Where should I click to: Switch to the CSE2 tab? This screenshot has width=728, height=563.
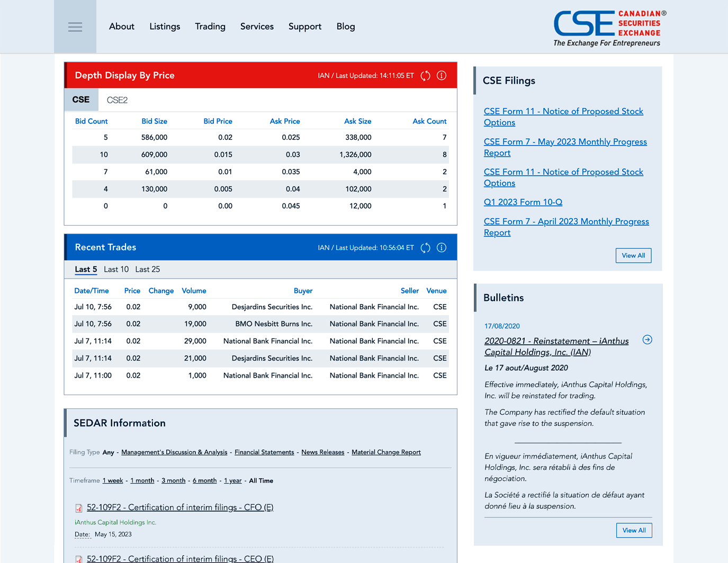[x=117, y=100]
